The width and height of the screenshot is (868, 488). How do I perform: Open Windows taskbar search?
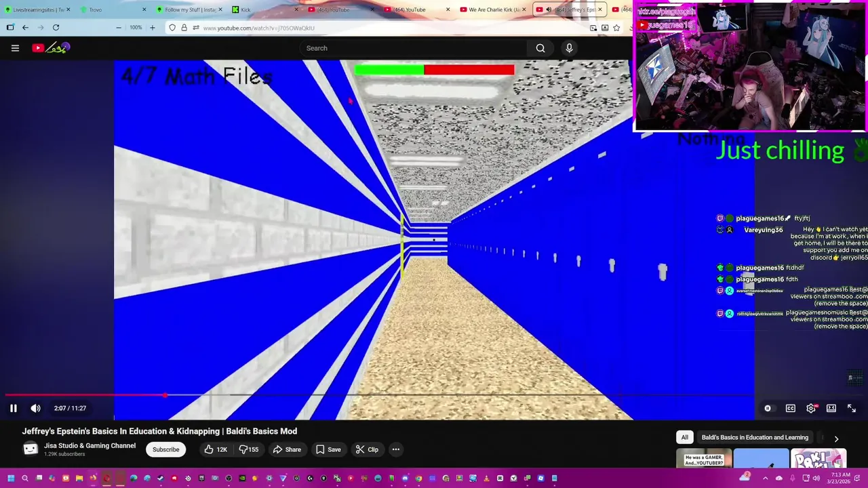pyautogui.click(x=25, y=479)
